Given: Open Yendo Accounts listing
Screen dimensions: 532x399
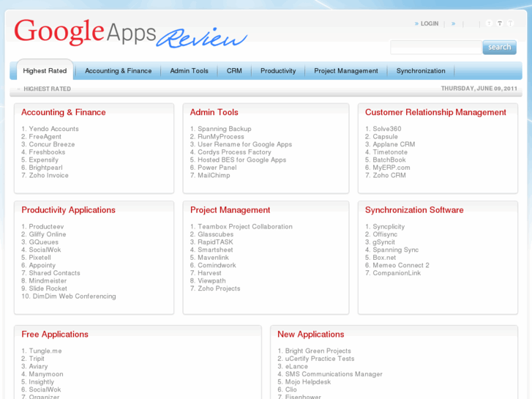Looking at the screenshot, I should coord(53,129).
